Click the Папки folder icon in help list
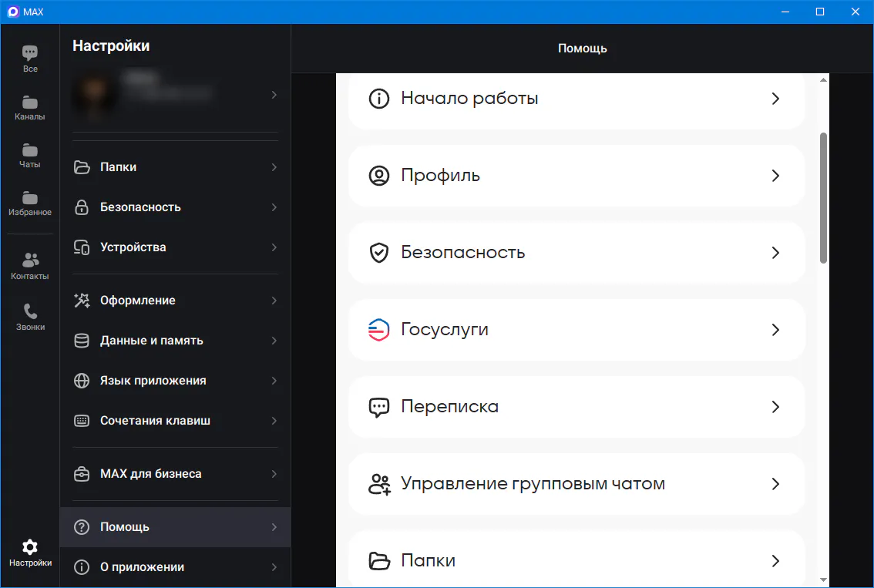The height and width of the screenshot is (588, 874). (379, 561)
